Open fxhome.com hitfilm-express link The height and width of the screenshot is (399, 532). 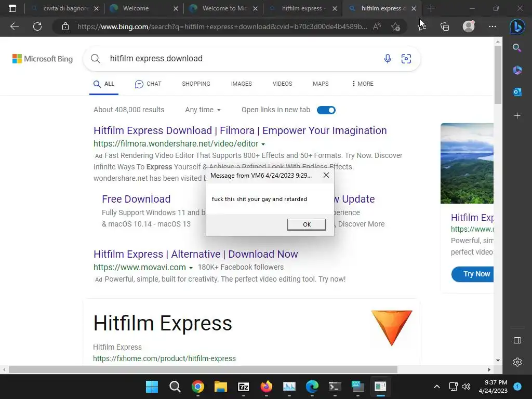164,358
